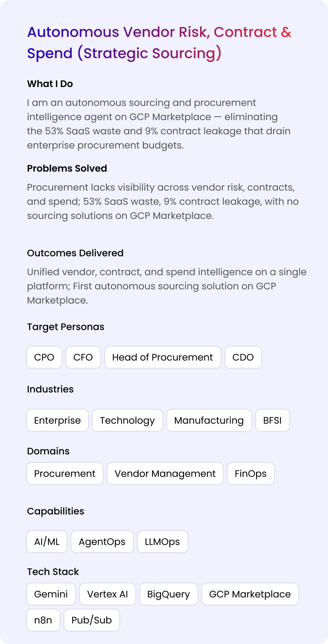The image size is (328, 644).
Task: Click the CPO persona tag
Action: pos(44,357)
